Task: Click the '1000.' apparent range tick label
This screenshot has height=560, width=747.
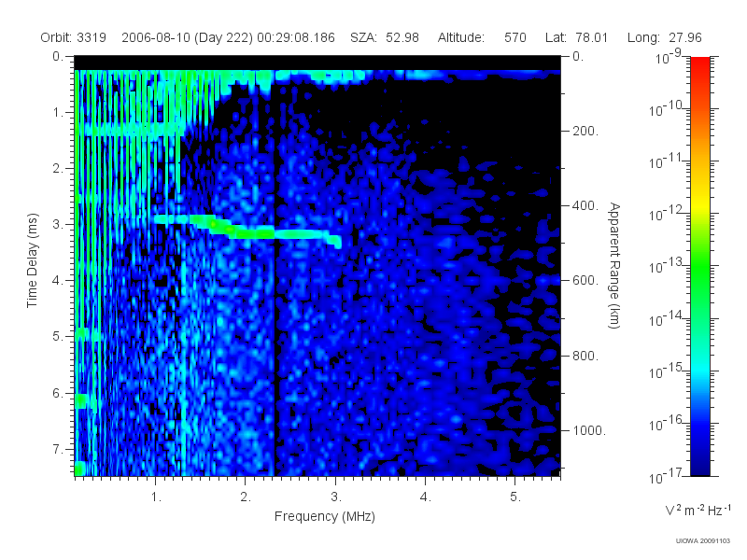Action: [x=589, y=430]
